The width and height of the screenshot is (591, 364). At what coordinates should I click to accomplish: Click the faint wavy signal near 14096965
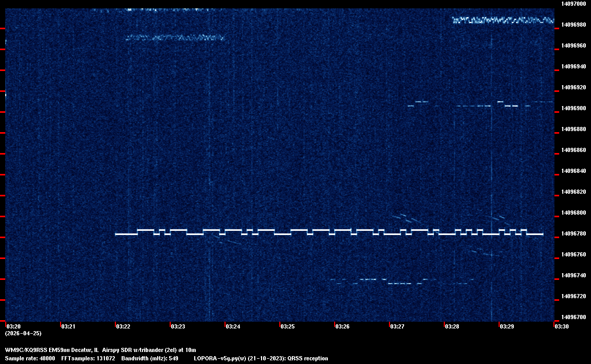[x=175, y=38]
